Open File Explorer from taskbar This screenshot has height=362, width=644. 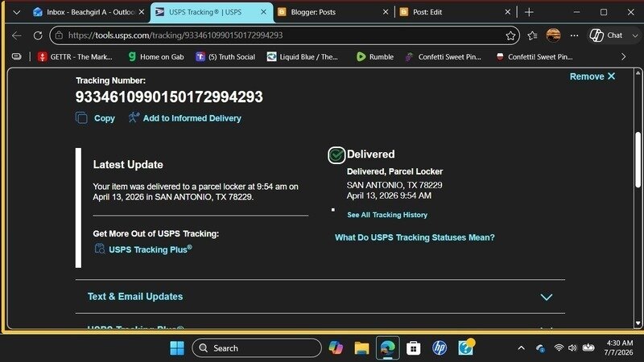361,348
